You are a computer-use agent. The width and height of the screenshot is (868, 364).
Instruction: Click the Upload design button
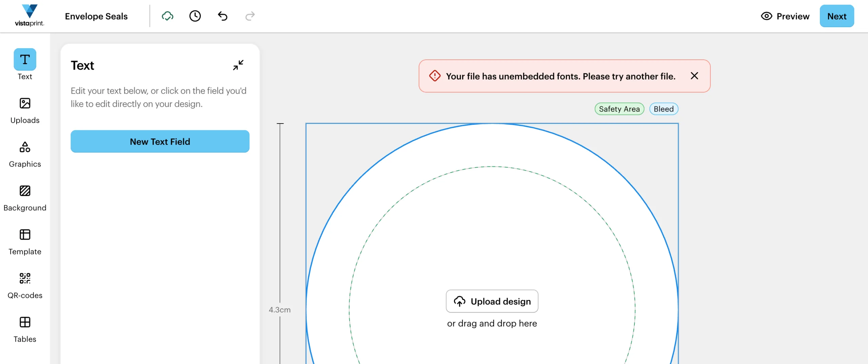click(x=492, y=301)
